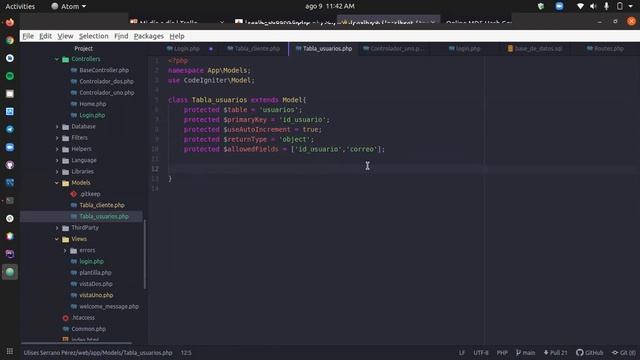Show Applications grid button
The width and height of the screenshot is (640, 360).
tap(10, 351)
